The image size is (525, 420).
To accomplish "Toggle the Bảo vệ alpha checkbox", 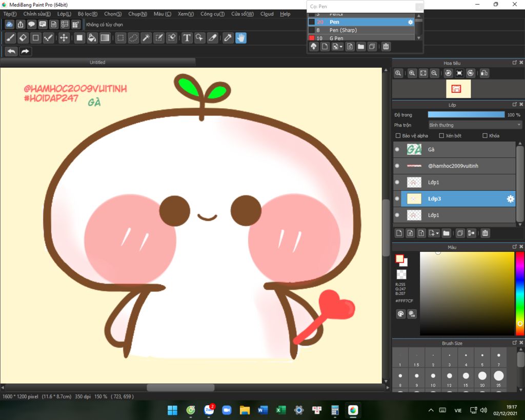I will click(398, 136).
